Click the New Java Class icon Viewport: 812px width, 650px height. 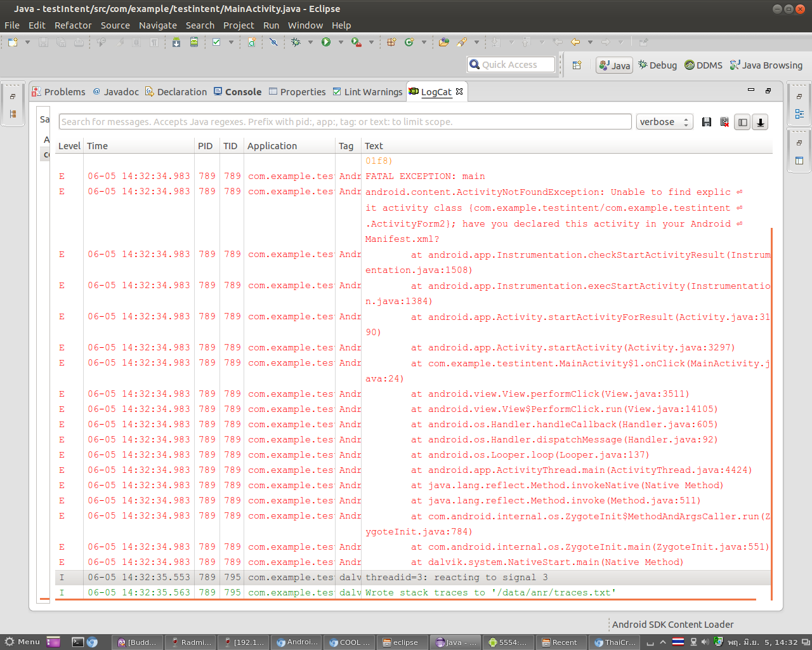tap(409, 42)
